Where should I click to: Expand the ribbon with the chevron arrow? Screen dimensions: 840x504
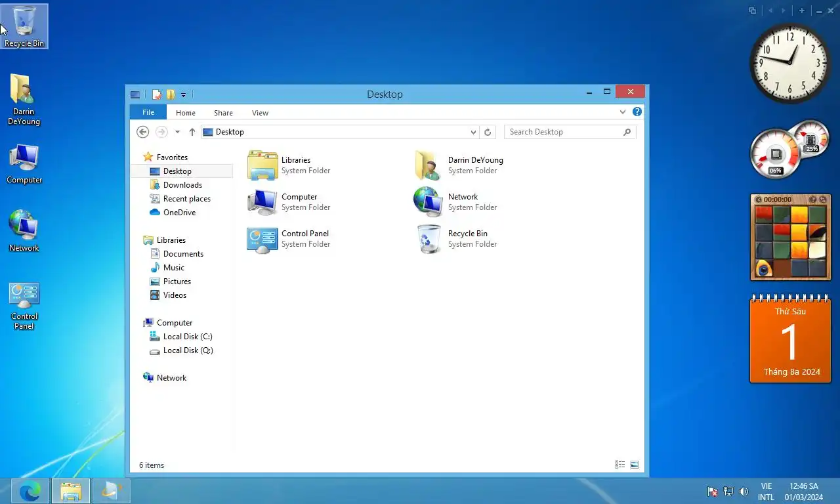623,112
